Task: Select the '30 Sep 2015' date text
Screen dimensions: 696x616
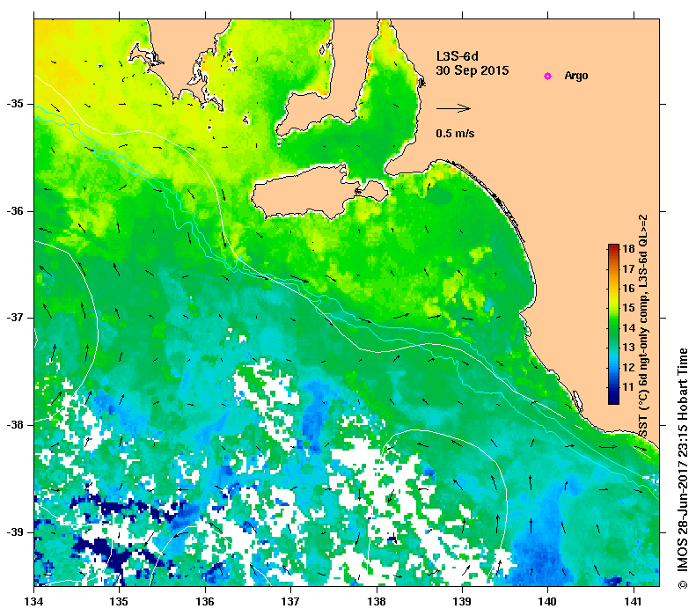Action: coord(473,70)
